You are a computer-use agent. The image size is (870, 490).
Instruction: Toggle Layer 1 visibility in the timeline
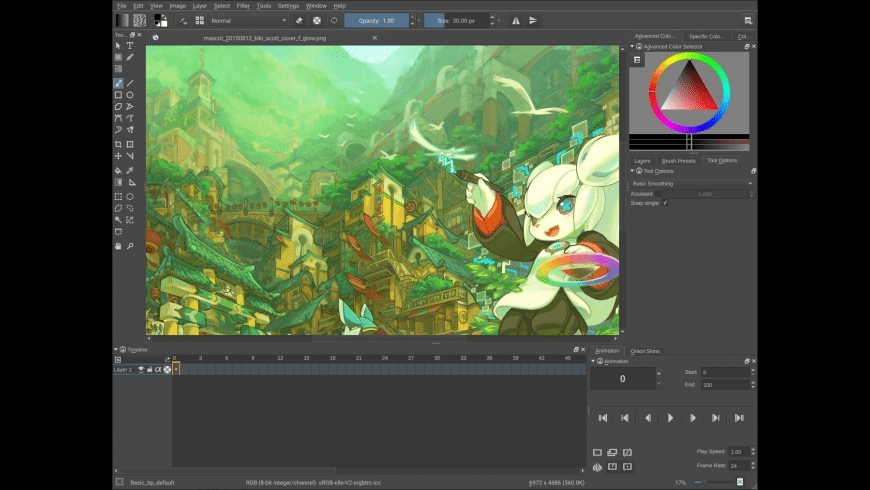pos(141,370)
